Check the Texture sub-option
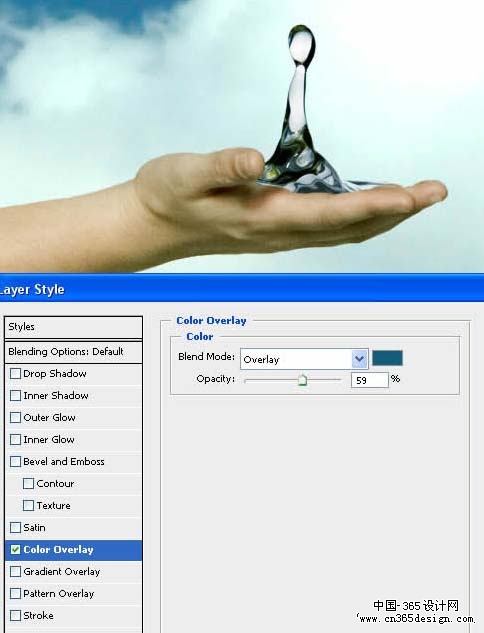The image size is (484, 633). pos(28,505)
